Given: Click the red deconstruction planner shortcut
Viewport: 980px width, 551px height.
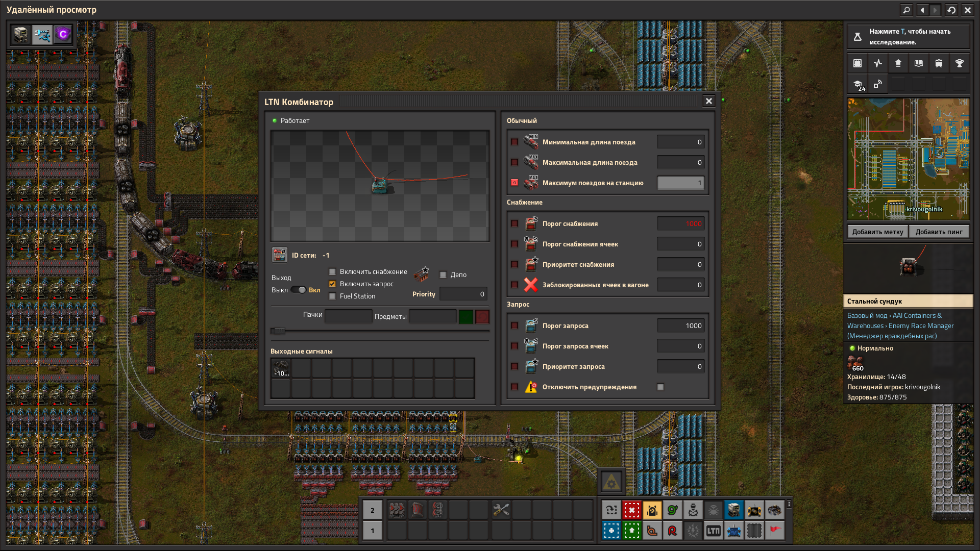Looking at the screenshot, I should coord(632,510).
